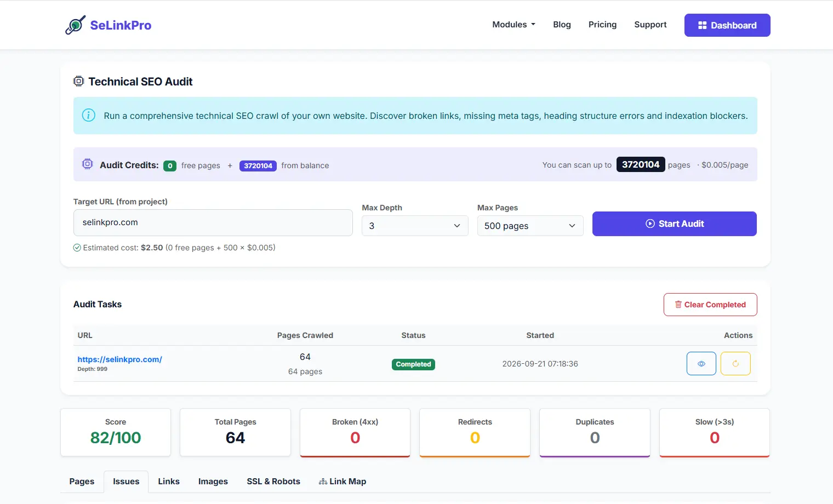Viewport: 833px width, 504px height.
Task: Click the Score 82/100 card
Action: pyautogui.click(x=116, y=432)
